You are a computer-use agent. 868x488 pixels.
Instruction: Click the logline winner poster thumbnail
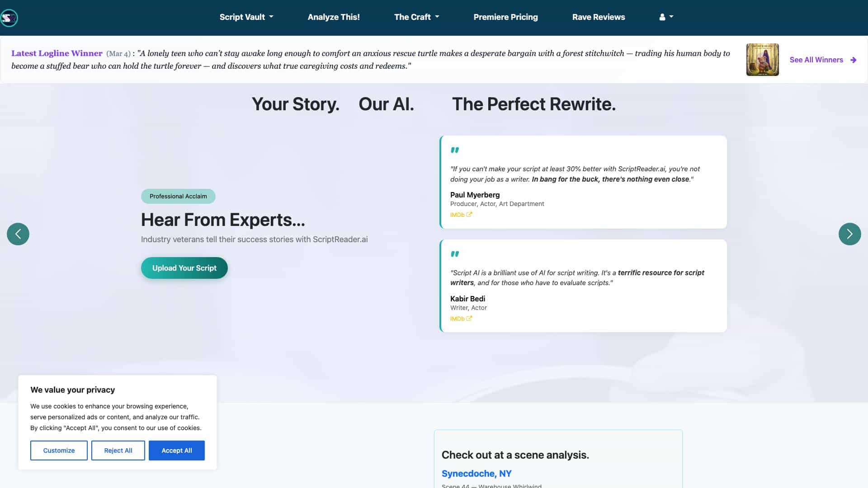[762, 60]
